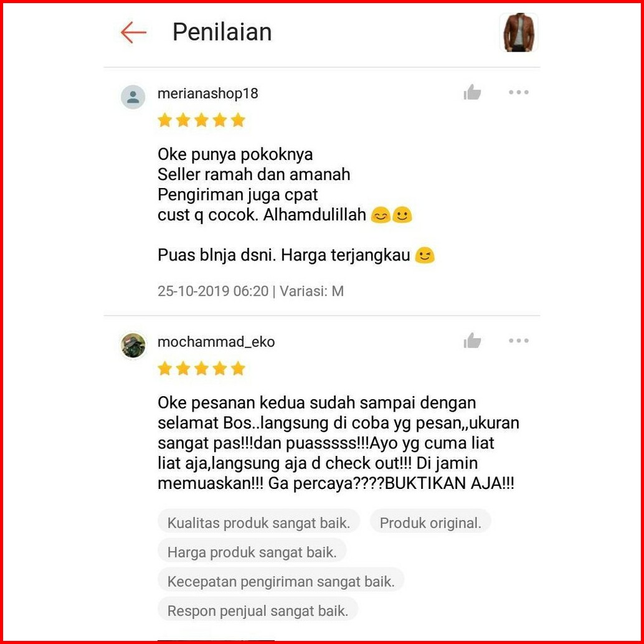
Task: Open more options for mochammad_eko's review
Action: pyautogui.click(x=518, y=341)
